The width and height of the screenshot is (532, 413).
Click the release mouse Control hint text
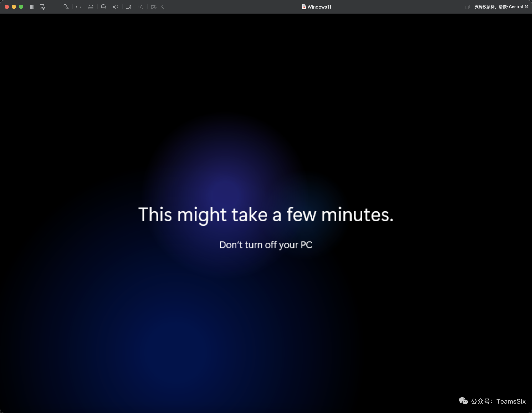(501, 7)
